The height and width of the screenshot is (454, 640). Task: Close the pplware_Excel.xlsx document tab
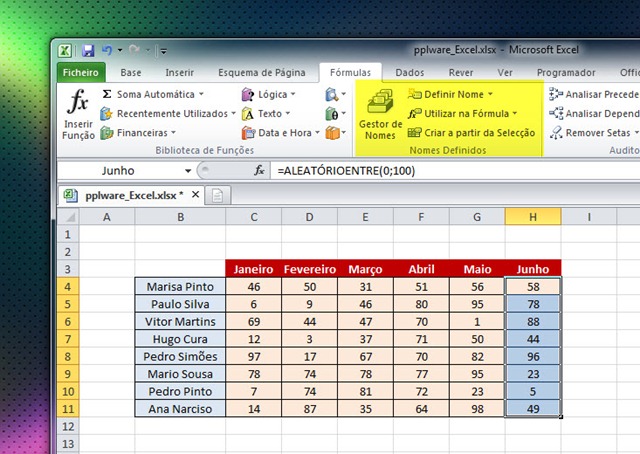[x=196, y=194]
